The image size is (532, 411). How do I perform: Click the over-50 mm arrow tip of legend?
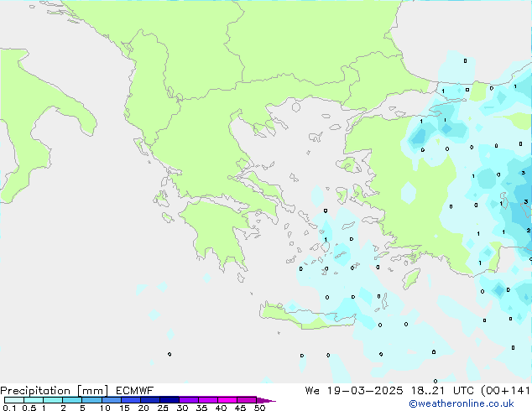(266, 400)
